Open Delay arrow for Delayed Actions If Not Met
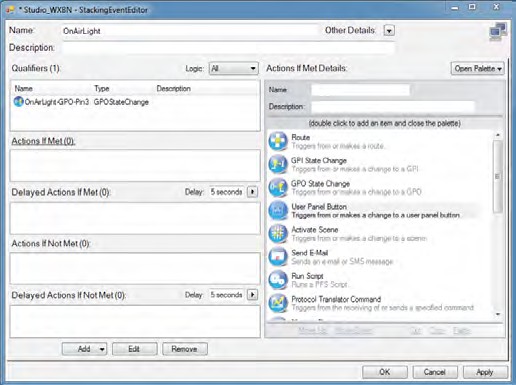 252,295
